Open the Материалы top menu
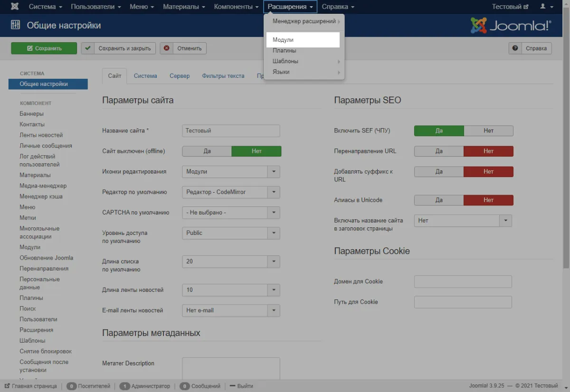This screenshot has height=392, width=570. pyautogui.click(x=184, y=7)
